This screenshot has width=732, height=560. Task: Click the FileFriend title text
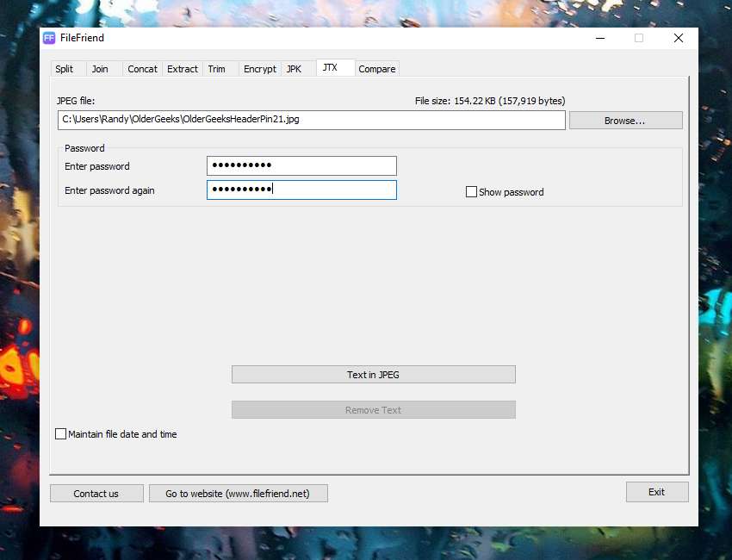point(82,38)
